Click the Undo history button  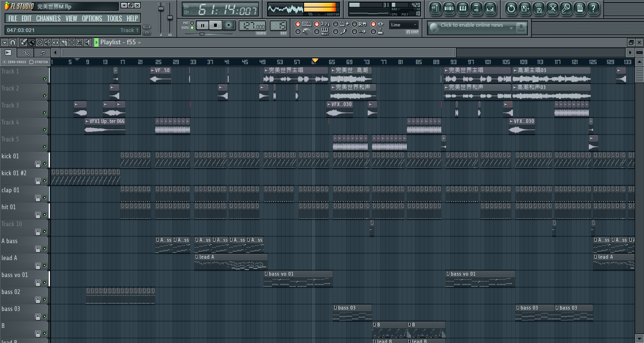pos(511,8)
